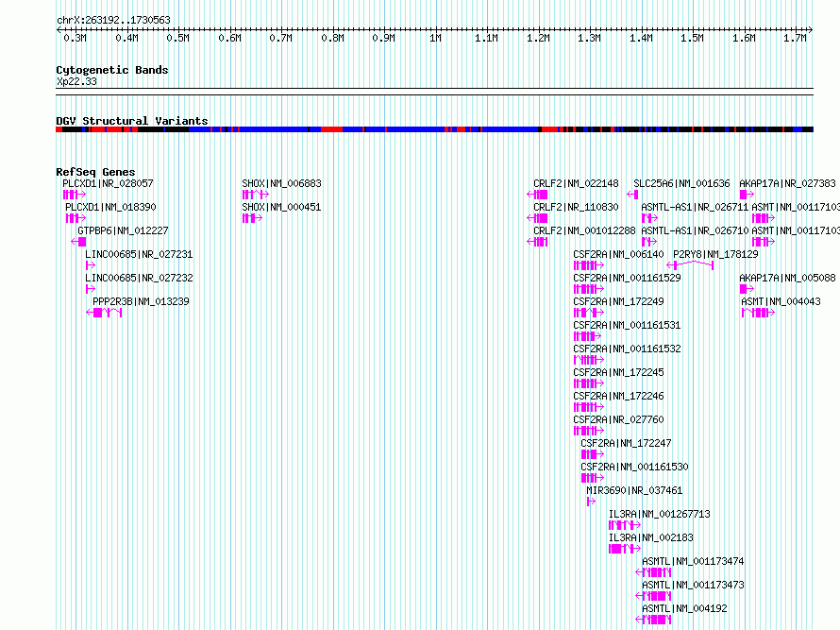Open CSF2RA|NM_001161531 label

point(627,325)
